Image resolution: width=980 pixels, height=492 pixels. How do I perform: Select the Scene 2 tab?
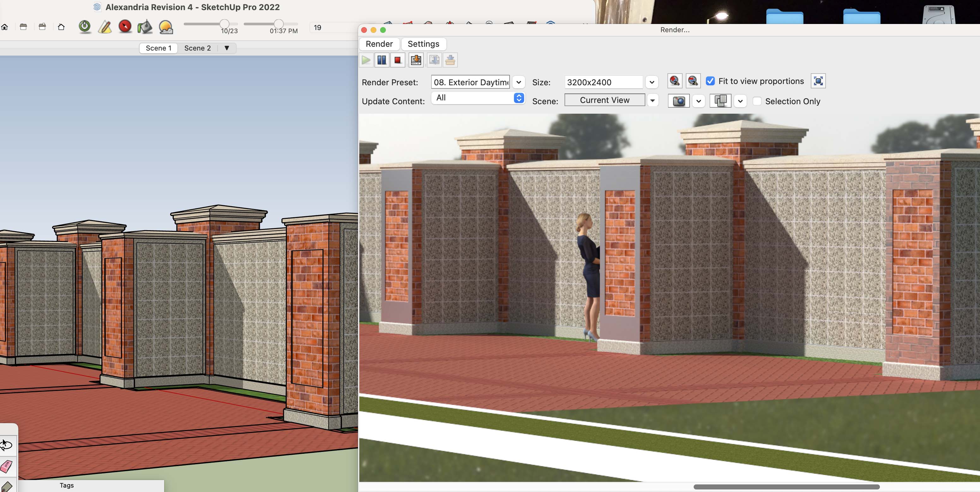pos(197,48)
